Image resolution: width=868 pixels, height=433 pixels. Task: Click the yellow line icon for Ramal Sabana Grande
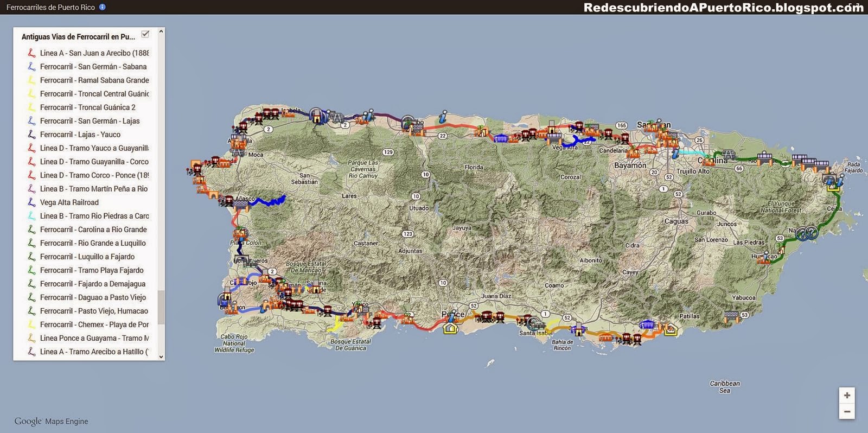coord(31,80)
